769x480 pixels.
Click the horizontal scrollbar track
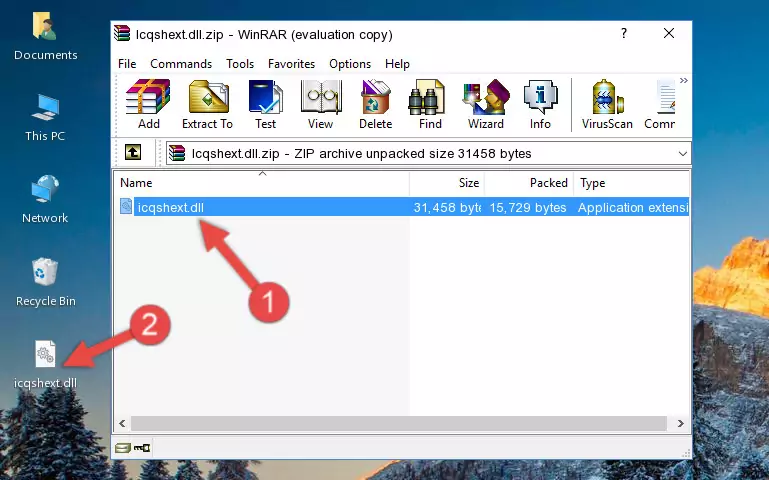pos(399,423)
